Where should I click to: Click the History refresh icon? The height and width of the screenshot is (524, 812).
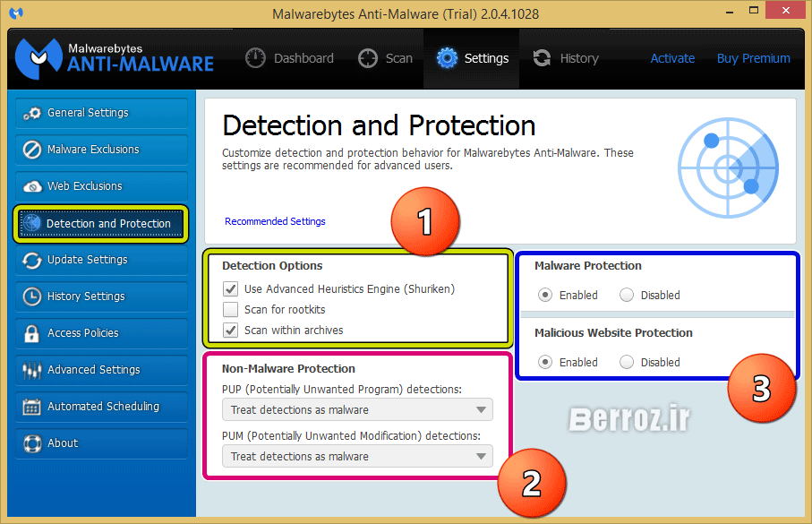542,58
